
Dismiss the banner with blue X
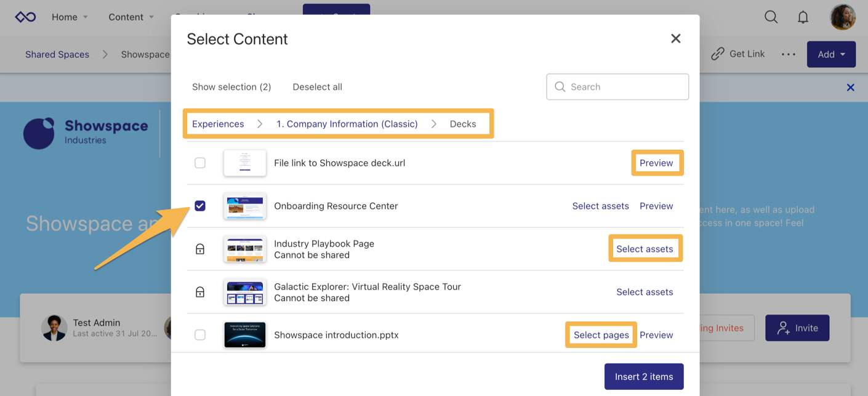(x=850, y=87)
